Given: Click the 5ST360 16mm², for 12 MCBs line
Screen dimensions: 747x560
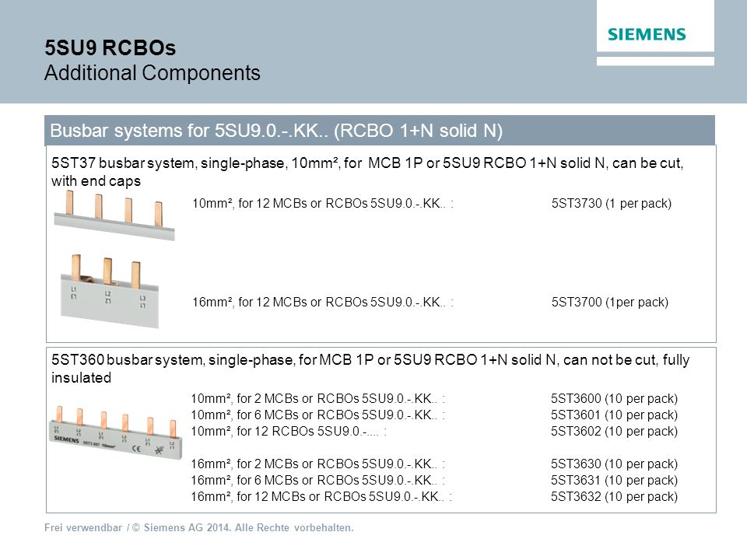Looking at the screenshot, I should pos(321,496).
